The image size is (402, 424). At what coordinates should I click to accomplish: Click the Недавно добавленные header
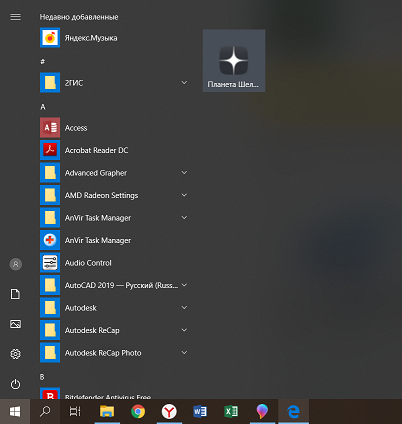[79, 17]
